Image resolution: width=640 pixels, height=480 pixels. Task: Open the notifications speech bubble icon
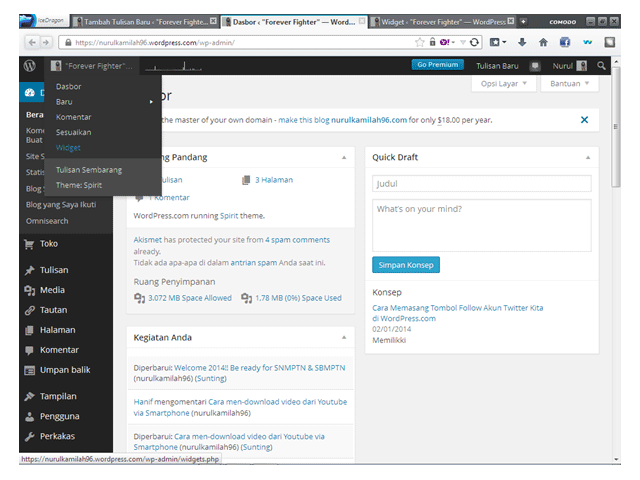click(535, 66)
